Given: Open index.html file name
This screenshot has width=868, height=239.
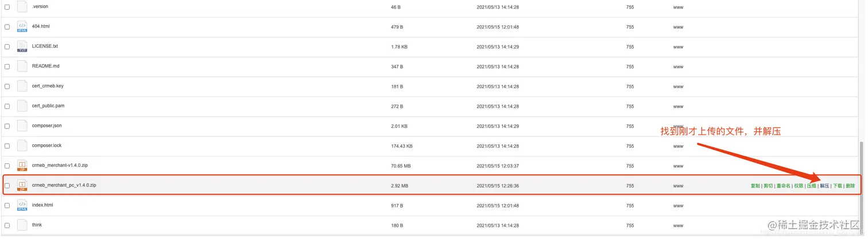Looking at the screenshot, I should 42,205.
